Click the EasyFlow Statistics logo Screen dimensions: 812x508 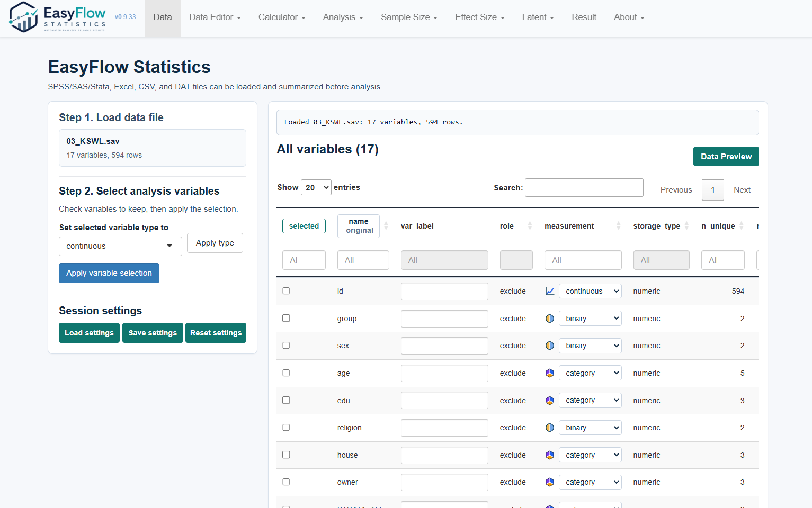click(x=57, y=17)
